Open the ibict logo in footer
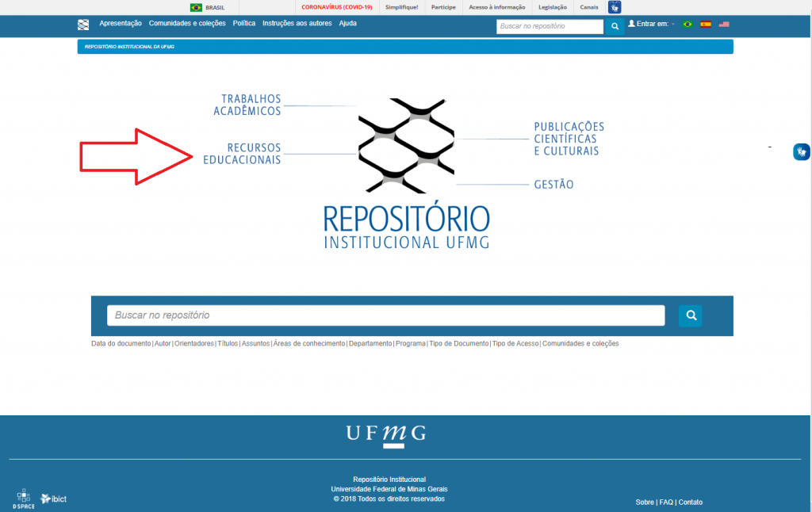This screenshot has height=512, width=812. click(54, 499)
